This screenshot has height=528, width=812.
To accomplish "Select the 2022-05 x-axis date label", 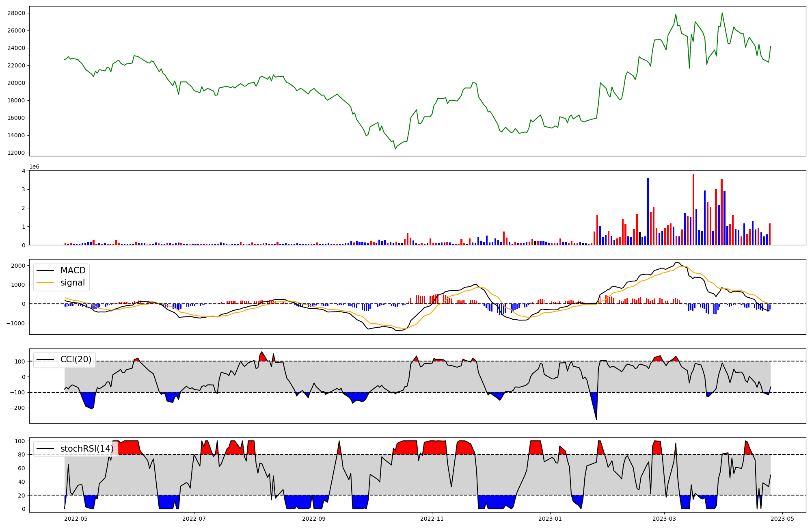I will tap(76, 519).
